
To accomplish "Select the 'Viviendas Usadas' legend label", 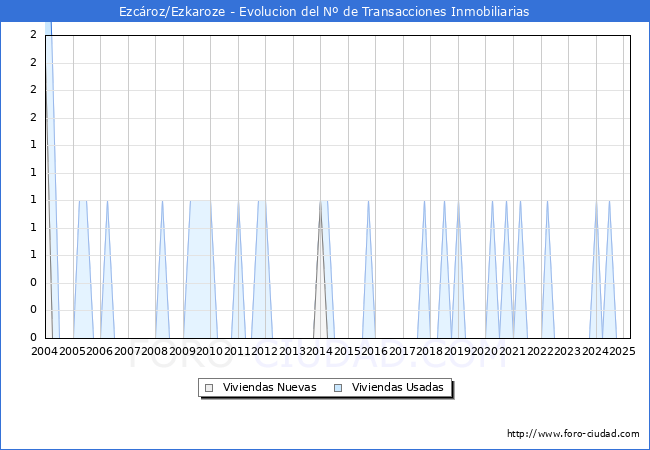I will (x=398, y=387).
